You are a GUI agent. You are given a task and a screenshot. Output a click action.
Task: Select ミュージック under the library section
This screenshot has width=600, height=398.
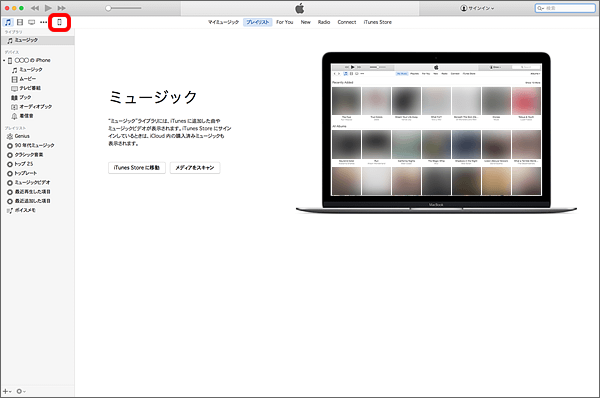tap(38, 40)
